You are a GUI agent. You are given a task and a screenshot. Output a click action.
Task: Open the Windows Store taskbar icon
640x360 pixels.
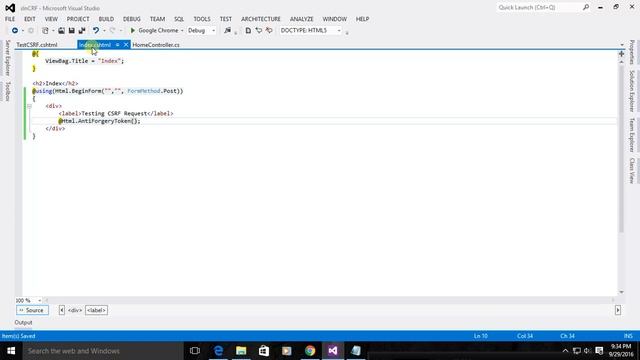tap(264, 351)
